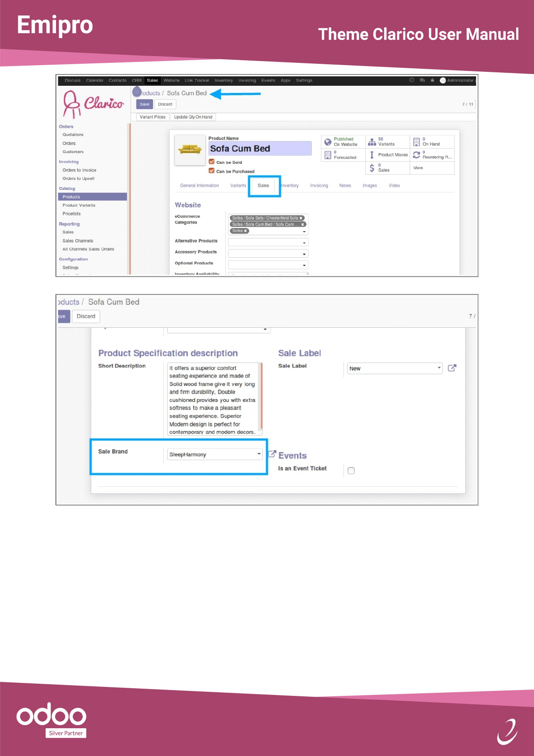
Task: Open All Channels Sales Orders report
Action: point(88,249)
